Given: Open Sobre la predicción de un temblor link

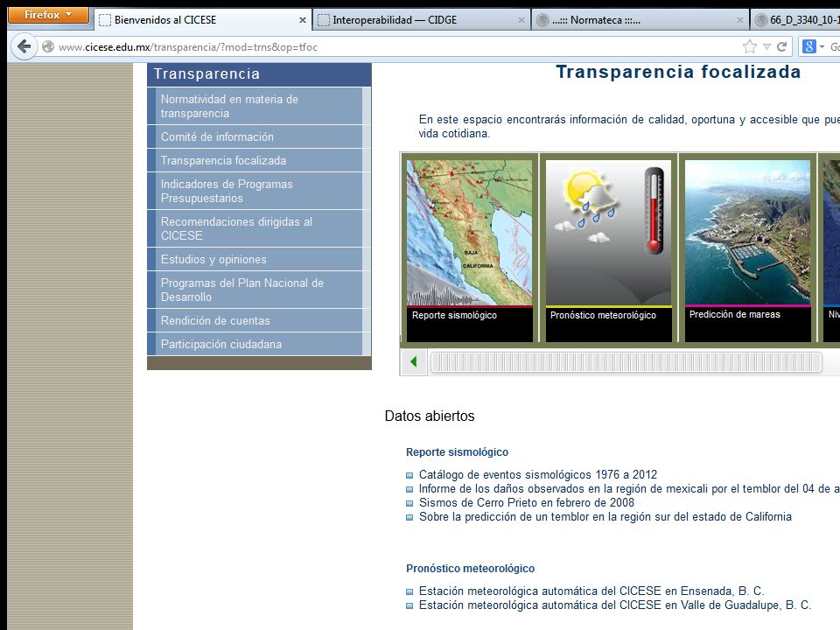Looking at the screenshot, I should tap(605, 516).
